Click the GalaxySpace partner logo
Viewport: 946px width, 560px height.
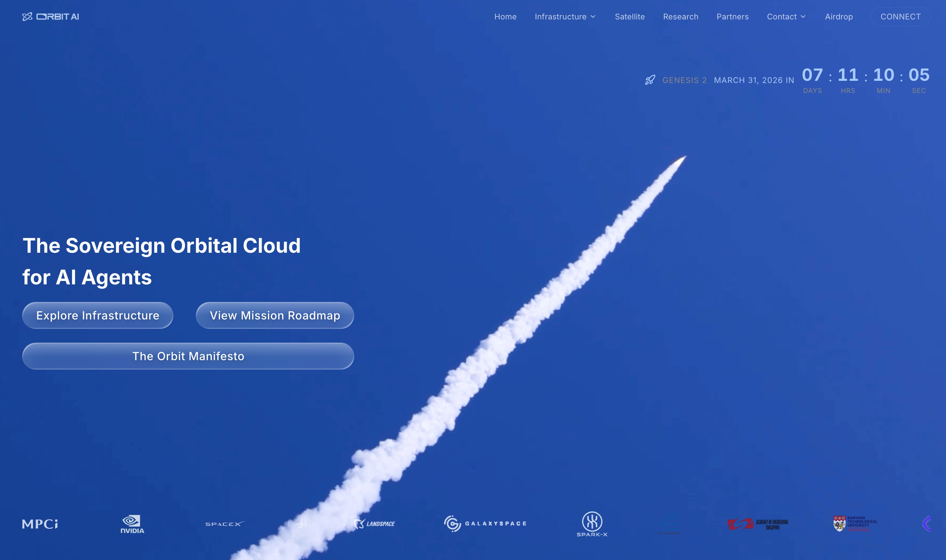pos(485,524)
